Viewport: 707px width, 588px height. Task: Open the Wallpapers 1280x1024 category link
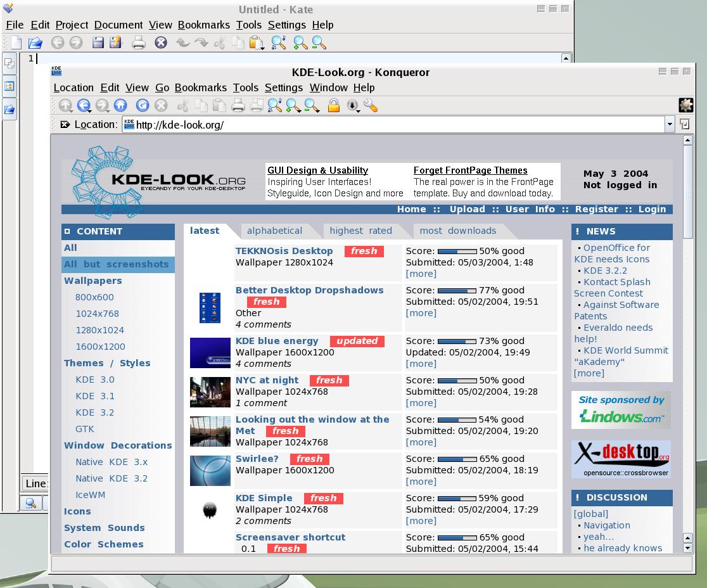coord(99,330)
